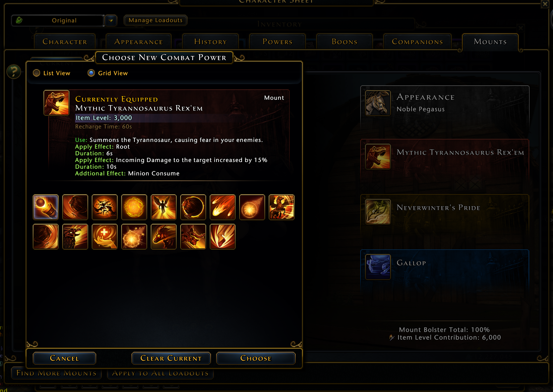This screenshot has height=392, width=553.
Task: Open the Companions tab
Action: click(417, 42)
